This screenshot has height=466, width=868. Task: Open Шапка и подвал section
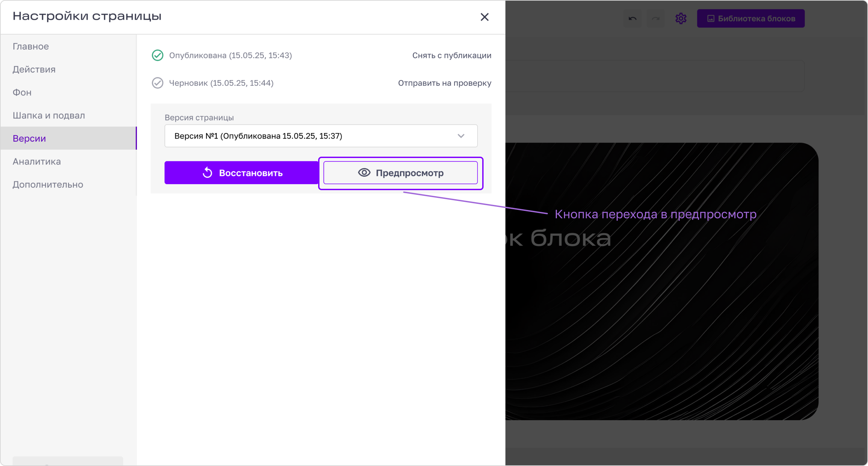pos(68,115)
